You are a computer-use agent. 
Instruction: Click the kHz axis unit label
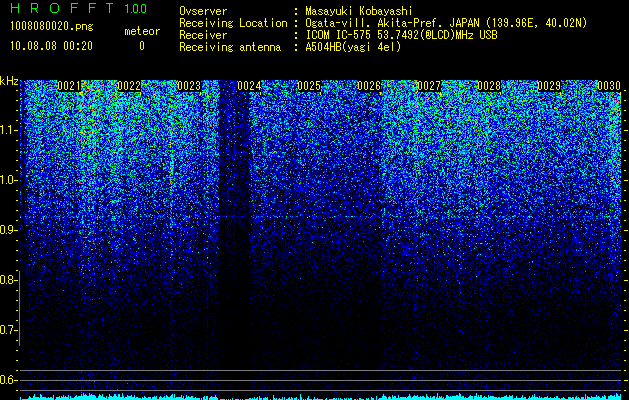point(9,81)
